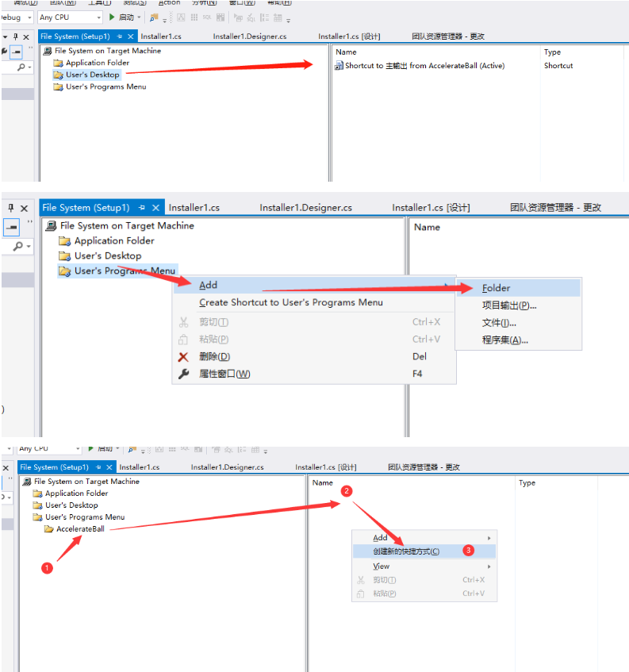Expand the Add submenu arrow above 创建新的快捷方式
The width and height of the screenshot is (629, 672).
(x=489, y=538)
